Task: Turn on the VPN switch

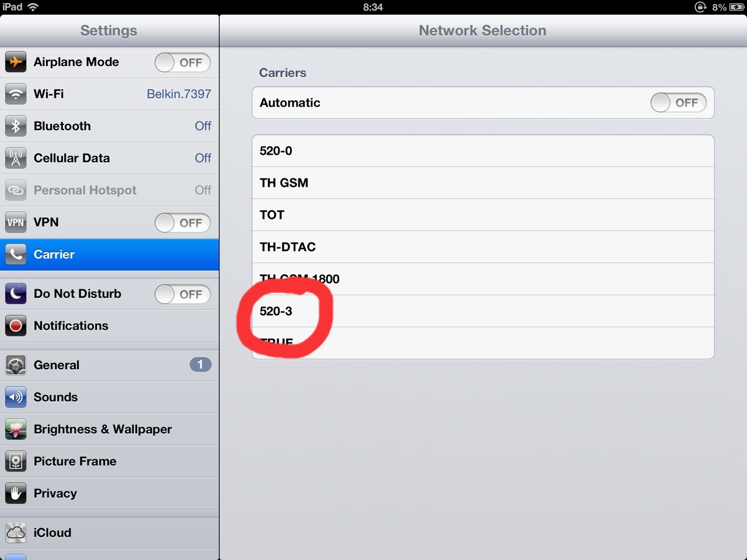Action: (183, 223)
